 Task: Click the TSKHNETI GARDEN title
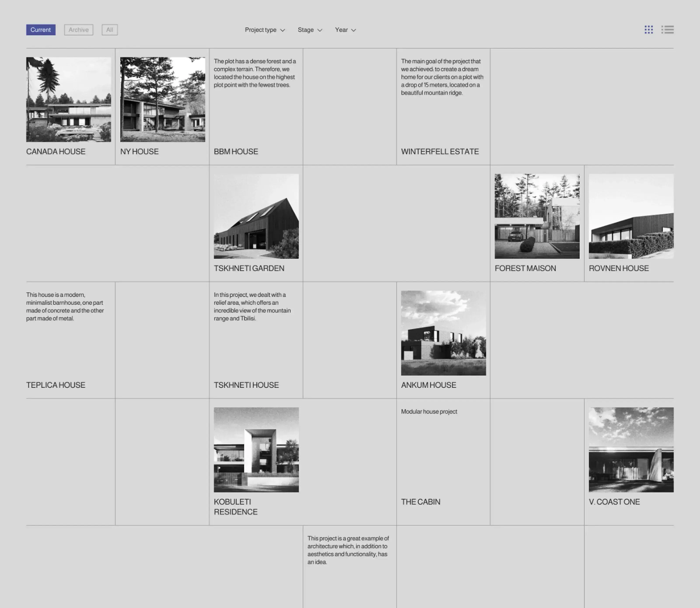point(249,268)
